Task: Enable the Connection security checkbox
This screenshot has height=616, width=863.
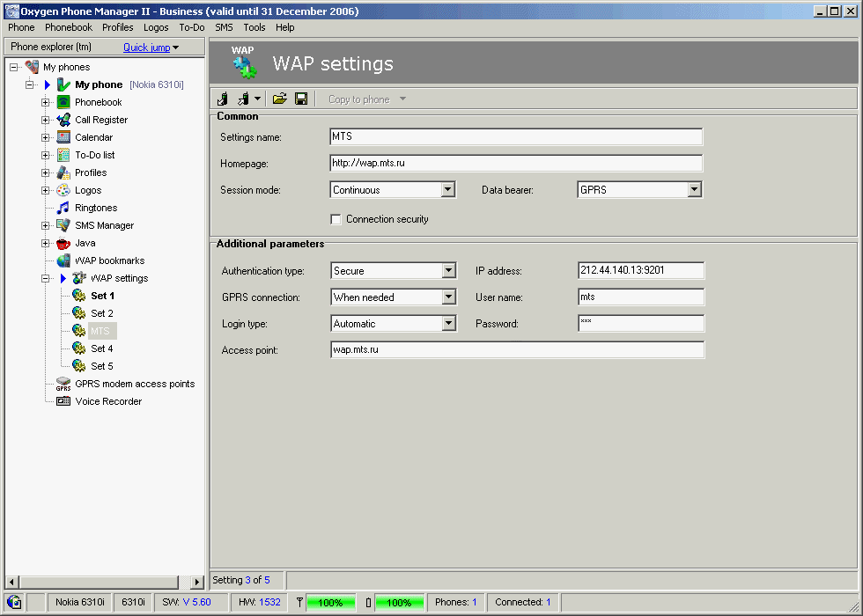Action: tap(336, 219)
